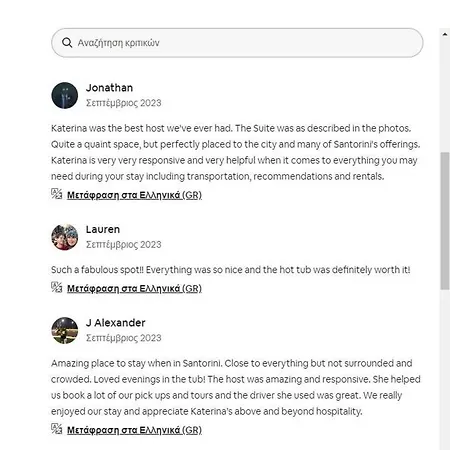Click translate icon under Lauren's review
The height and width of the screenshot is (450, 450).
pos(57,287)
